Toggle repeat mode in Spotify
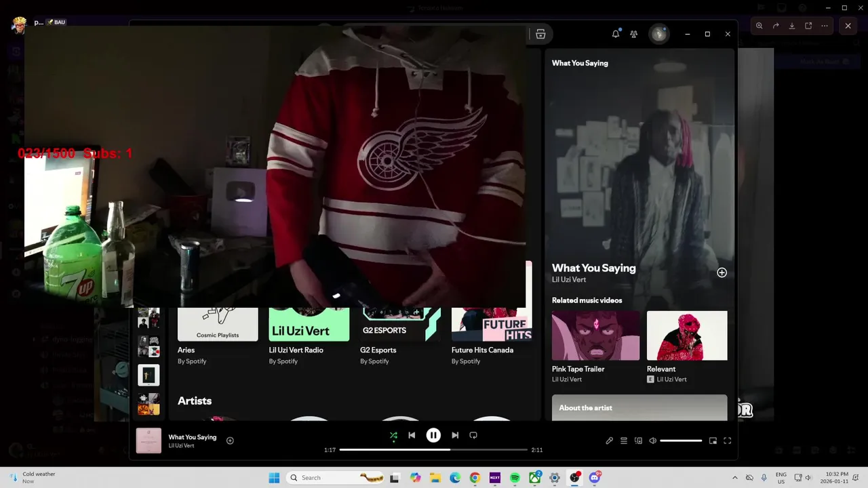 pos(473,435)
